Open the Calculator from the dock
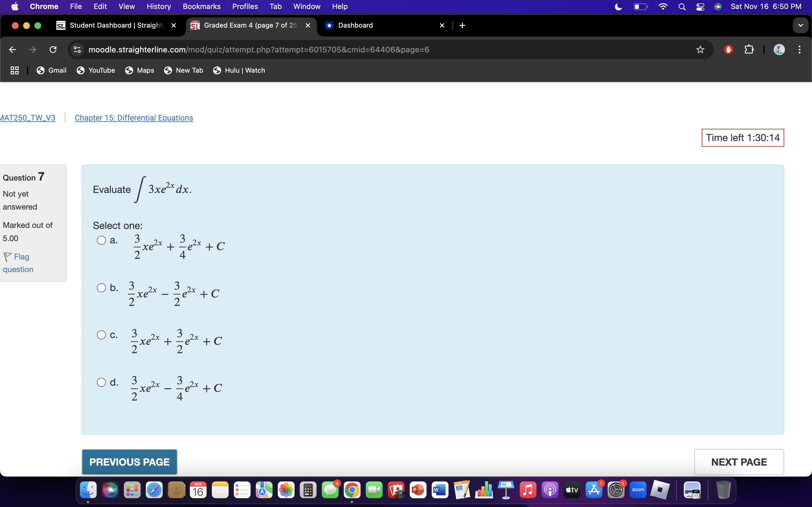Viewport: 812px width, 507px height. 308,490
